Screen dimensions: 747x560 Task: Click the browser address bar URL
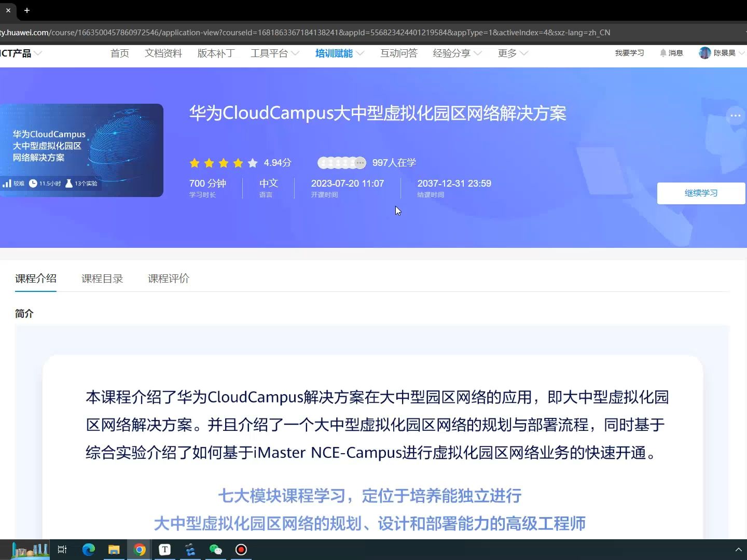[x=305, y=32]
